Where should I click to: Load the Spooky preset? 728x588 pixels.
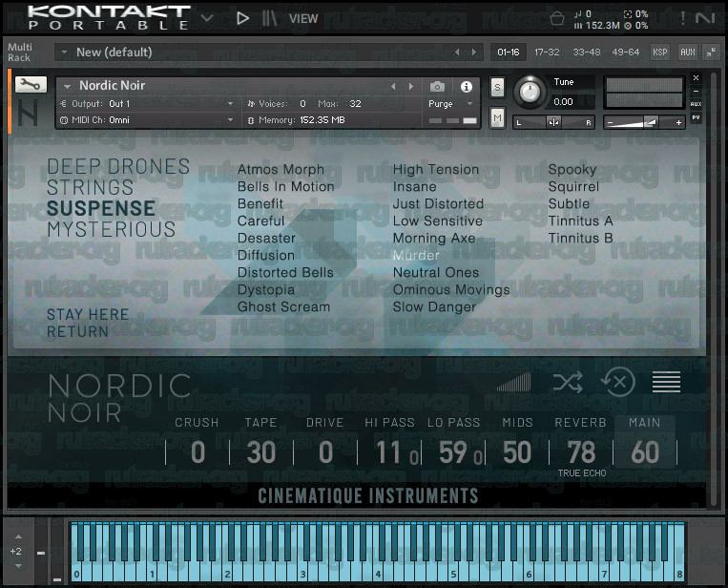(572, 170)
